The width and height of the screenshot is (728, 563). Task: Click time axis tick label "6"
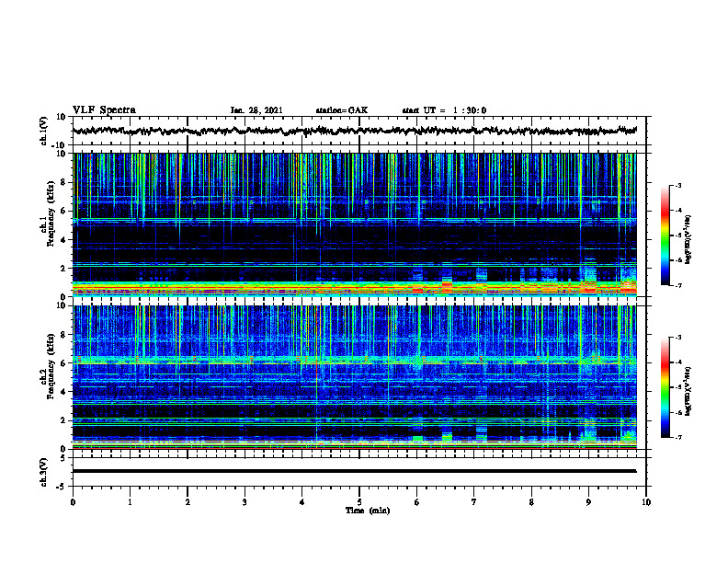coord(417,502)
